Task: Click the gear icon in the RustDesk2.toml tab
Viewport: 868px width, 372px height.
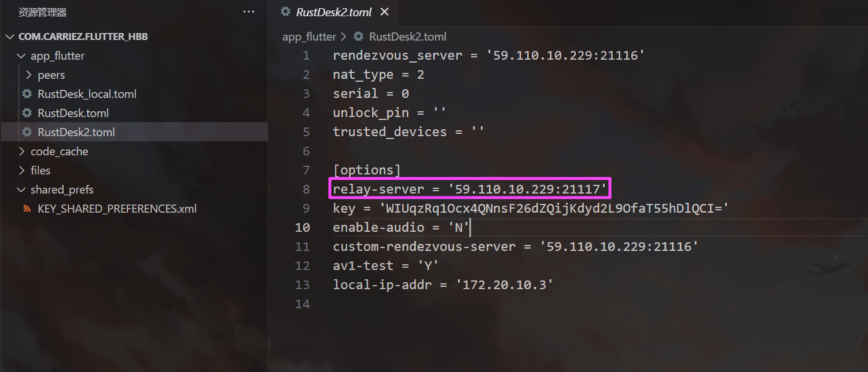Action: point(285,12)
